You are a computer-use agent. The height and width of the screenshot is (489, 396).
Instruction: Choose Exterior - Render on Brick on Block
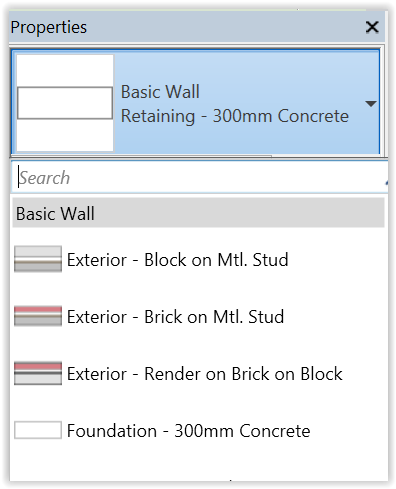point(204,373)
